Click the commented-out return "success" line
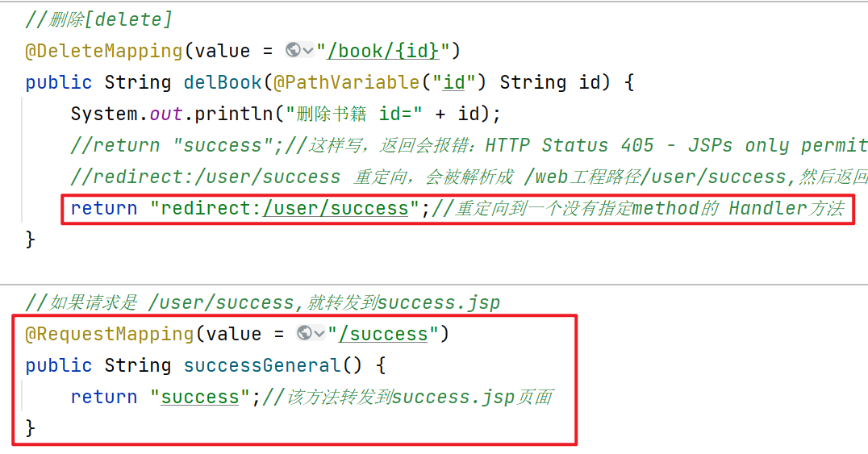Image resolution: width=868 pixels, height=454 pixels. tap(469, 145)
